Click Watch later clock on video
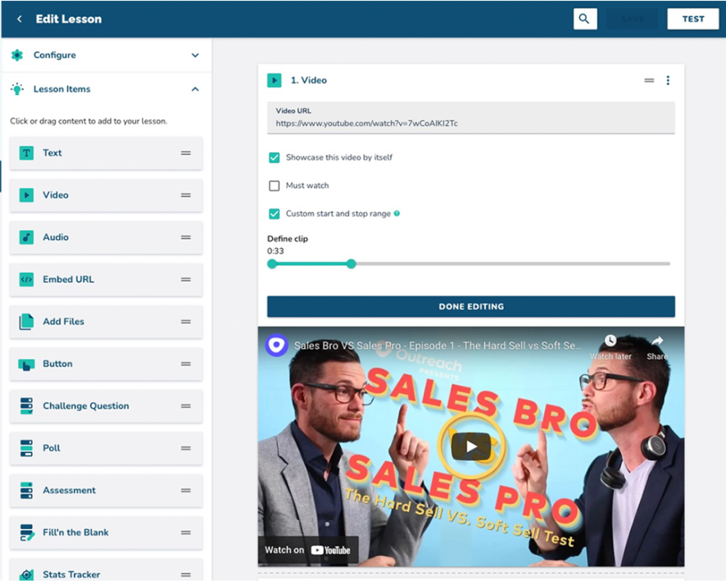726x588 pixels. (610, 341)
